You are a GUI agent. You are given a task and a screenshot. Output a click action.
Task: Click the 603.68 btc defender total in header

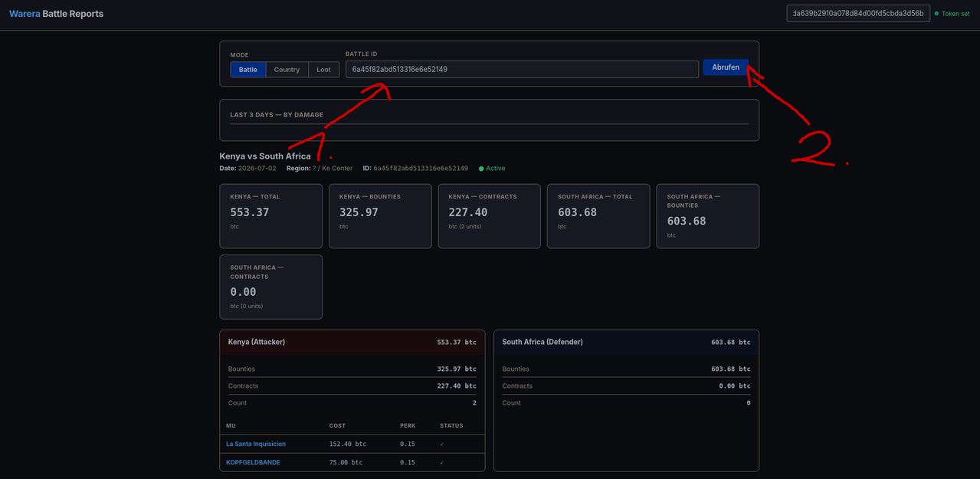(731, 342)
